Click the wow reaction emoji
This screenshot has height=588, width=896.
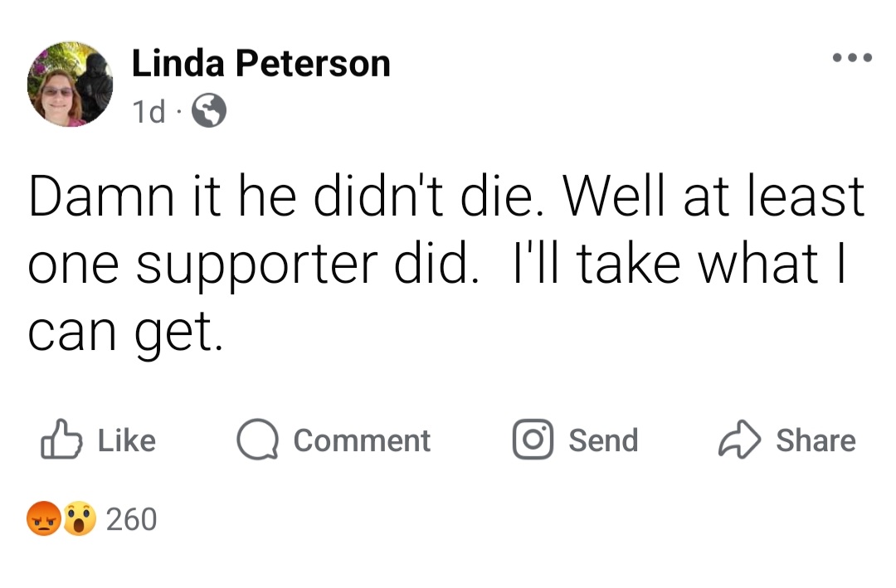coord(79,519)
